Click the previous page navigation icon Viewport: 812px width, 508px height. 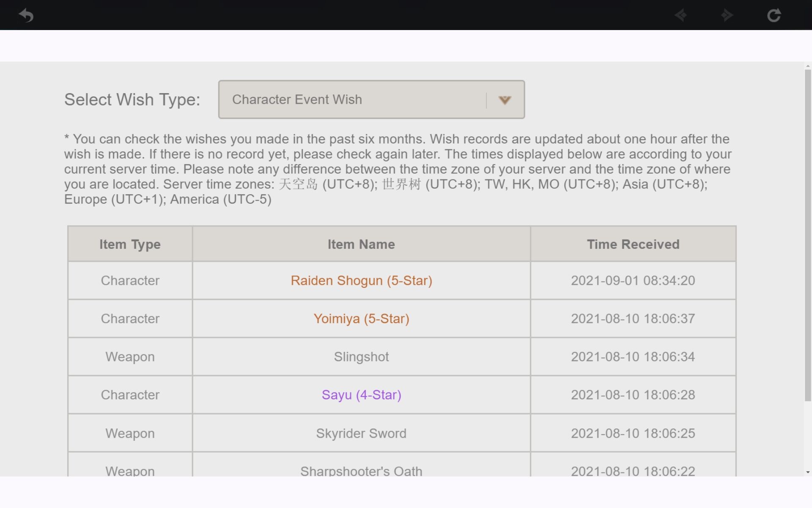pos(680,15)
